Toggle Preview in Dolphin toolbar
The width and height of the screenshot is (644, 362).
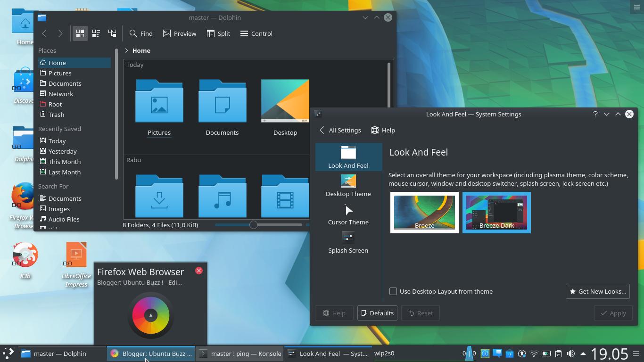[x=179, y=33]
